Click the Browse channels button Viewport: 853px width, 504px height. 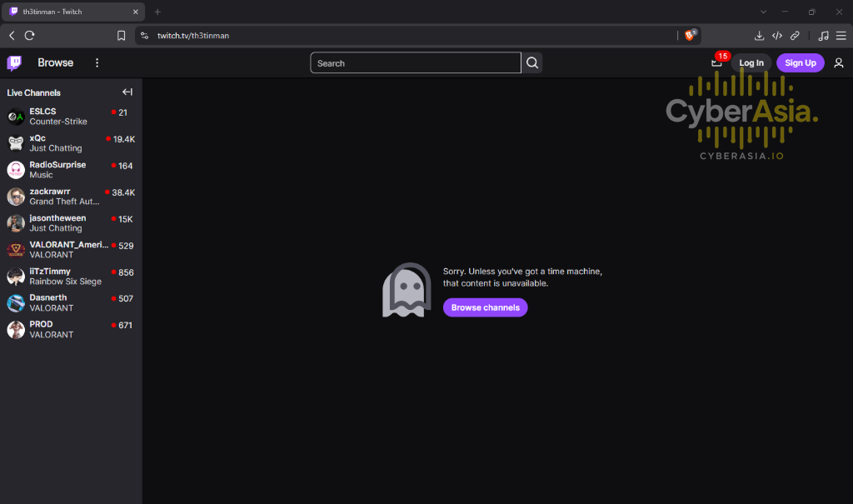(486, 307)
